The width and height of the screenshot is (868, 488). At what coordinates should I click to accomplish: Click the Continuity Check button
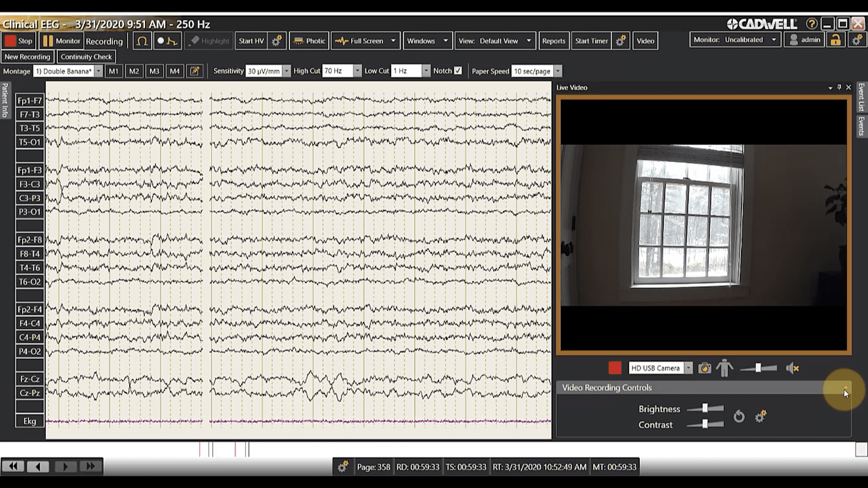(86, 57)
